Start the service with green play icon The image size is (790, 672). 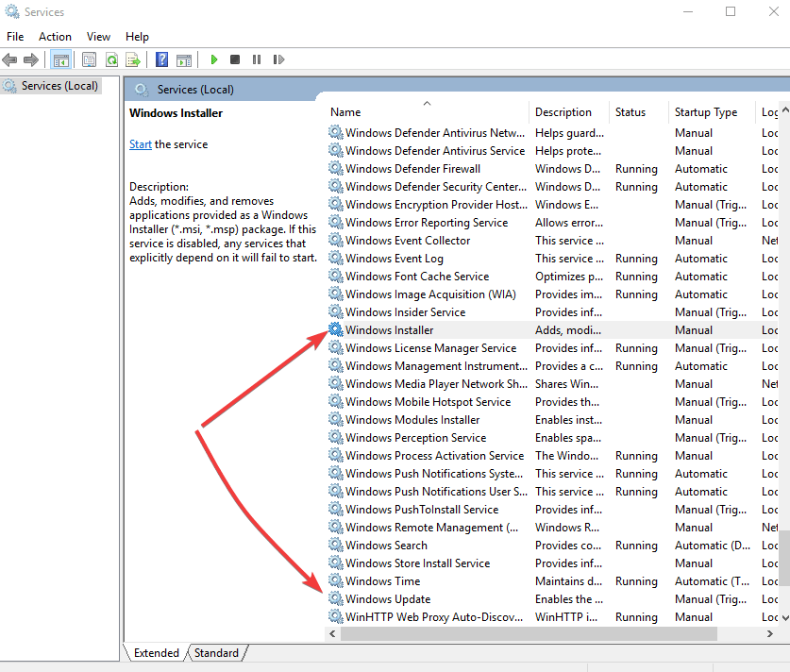pyautogui.click(x=213, y=60)
